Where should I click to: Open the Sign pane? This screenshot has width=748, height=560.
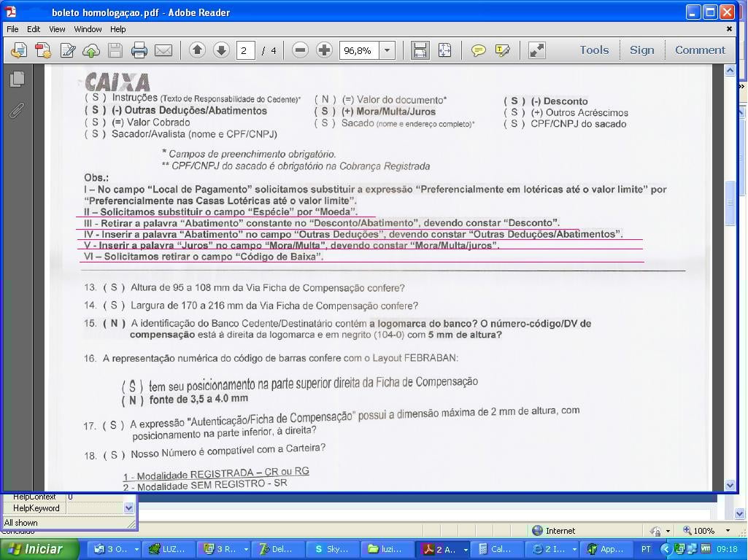coord(641,50)
